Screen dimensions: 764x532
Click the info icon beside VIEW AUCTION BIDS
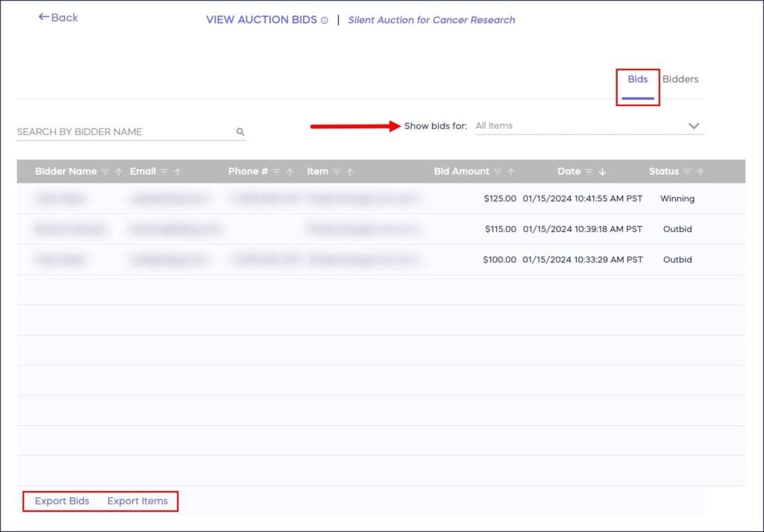coord(324,19)
